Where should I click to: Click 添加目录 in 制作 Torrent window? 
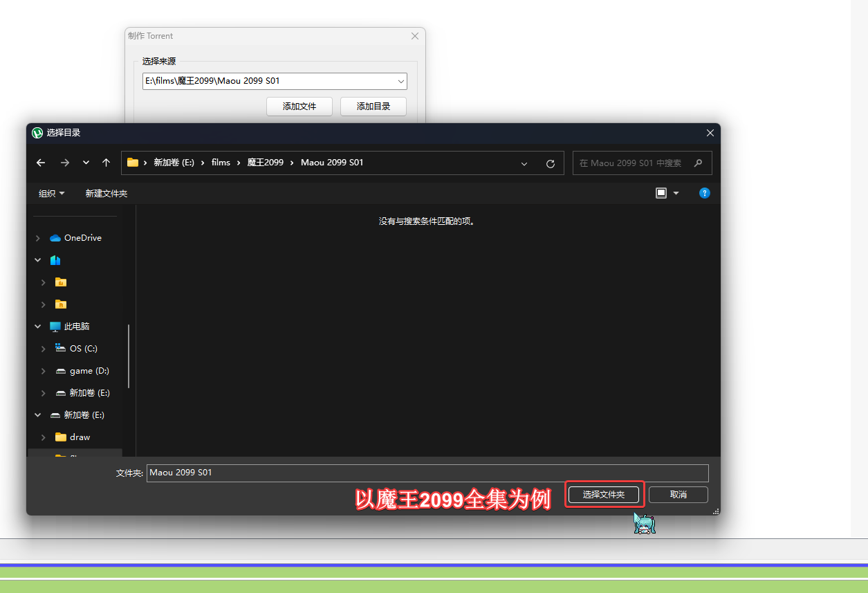[373, 107]
